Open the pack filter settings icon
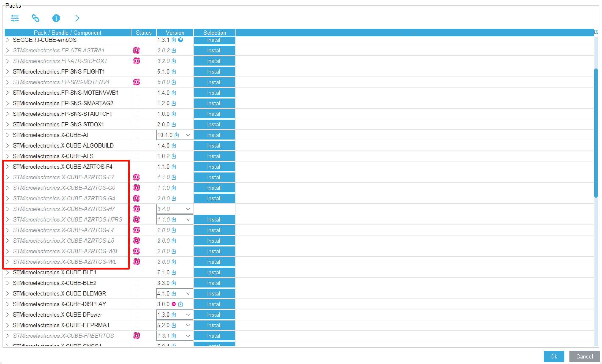Image resolution: width=602 pixels, height=364 pixels. 15,18
